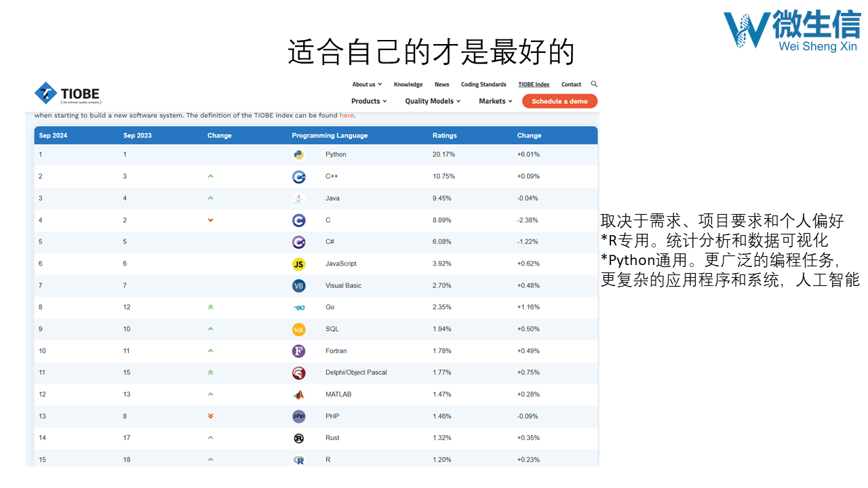The height and width of the screenshot is (488, 868).
Task: Go to the Knowledge page
Action: click(x=408, y=85)
